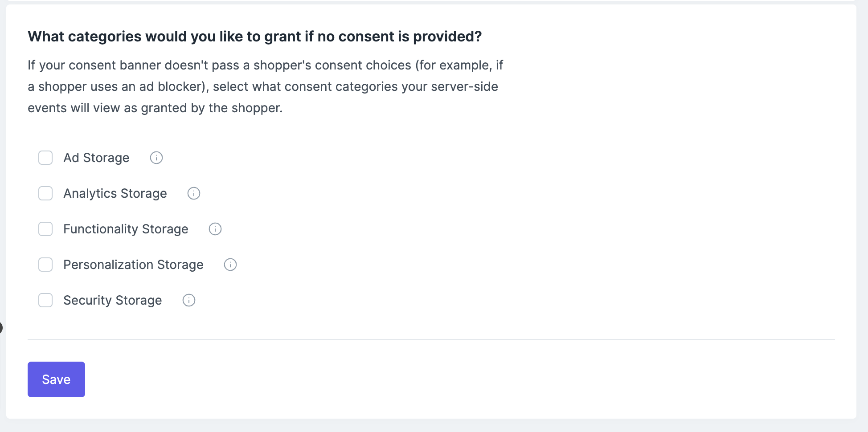Click the info icon beside Ad Storage
The height and width of the screenshot is (432, 868).
coord(156,158)
